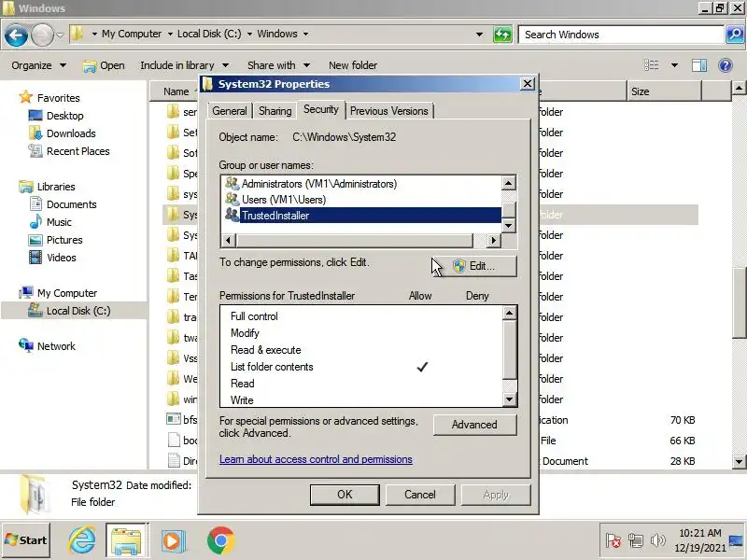Screen dimensions: 747x560
Task: Sort by the Name column header
Action: [x=176, y=91]
